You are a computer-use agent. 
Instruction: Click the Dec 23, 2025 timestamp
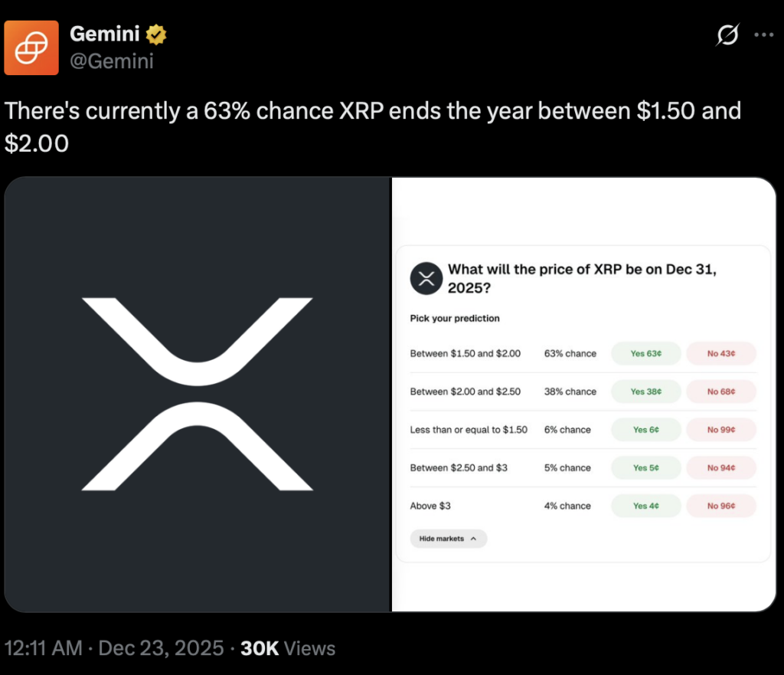[161, 647]
